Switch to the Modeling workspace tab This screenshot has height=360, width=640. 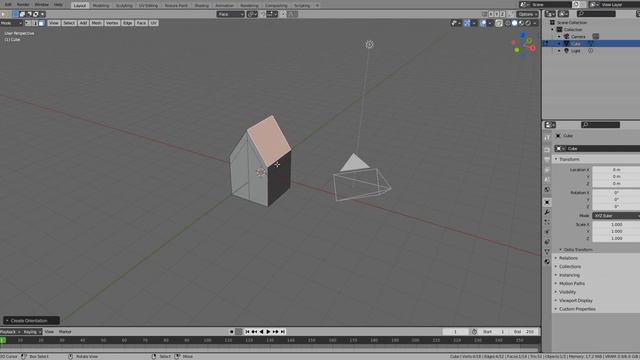tap(101, 5)
